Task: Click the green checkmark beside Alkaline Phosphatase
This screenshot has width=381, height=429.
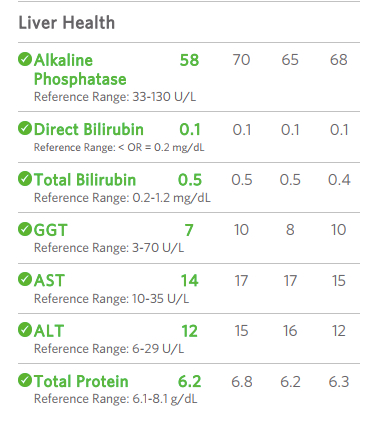Action: point(25,59)
